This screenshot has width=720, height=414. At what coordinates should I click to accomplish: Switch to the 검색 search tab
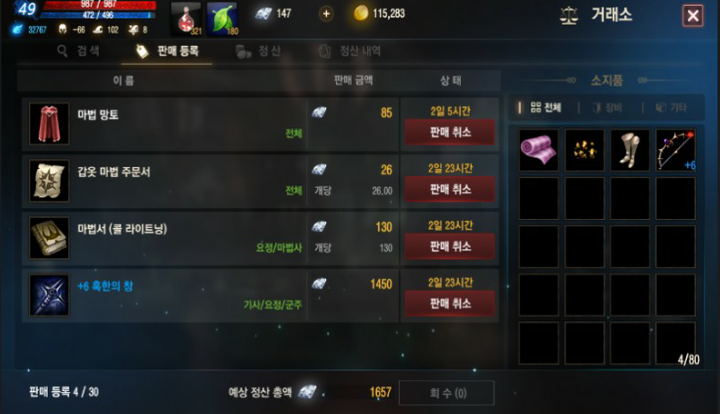78,51
